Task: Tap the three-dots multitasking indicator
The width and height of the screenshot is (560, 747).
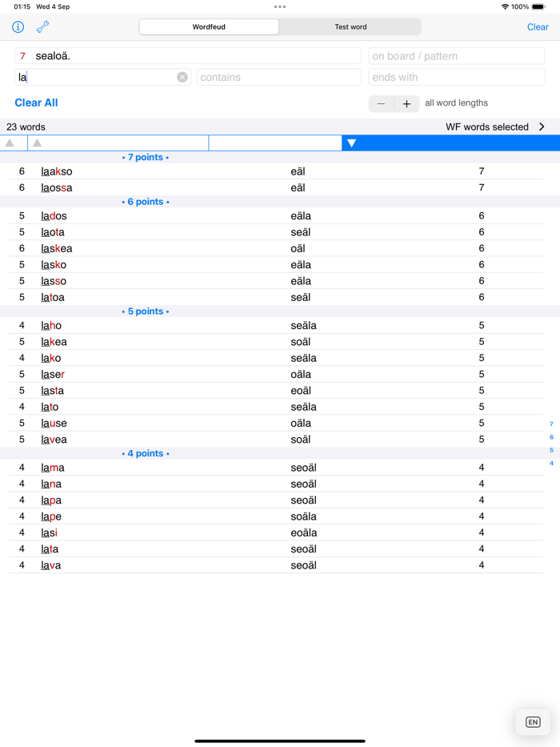Action: (280, 6)
